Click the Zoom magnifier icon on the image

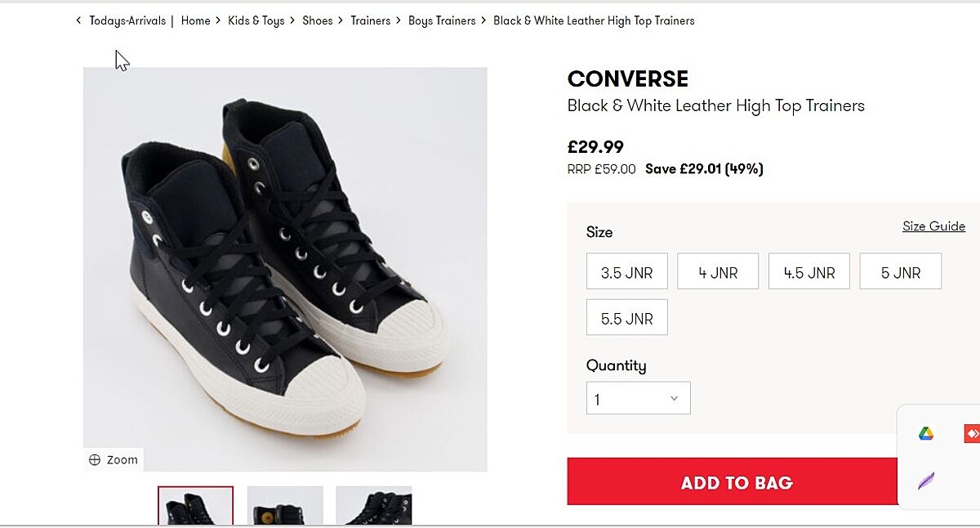(x=95, y=460)
